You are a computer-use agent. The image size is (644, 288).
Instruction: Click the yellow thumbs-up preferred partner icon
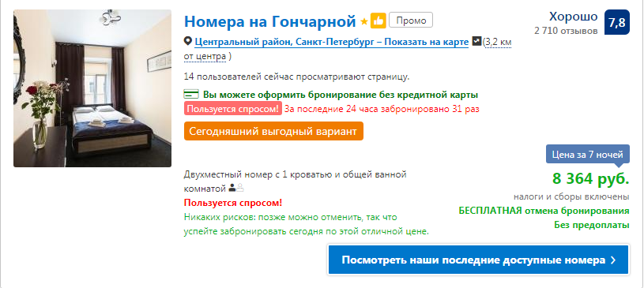378,21
